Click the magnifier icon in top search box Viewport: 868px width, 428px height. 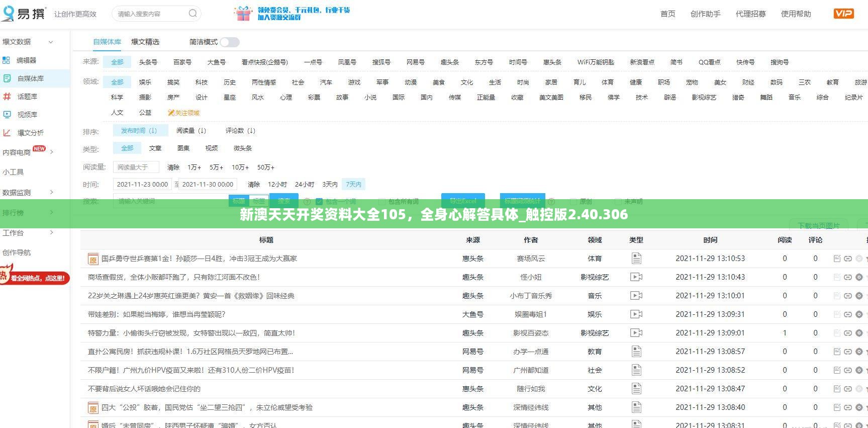point(192,14)
